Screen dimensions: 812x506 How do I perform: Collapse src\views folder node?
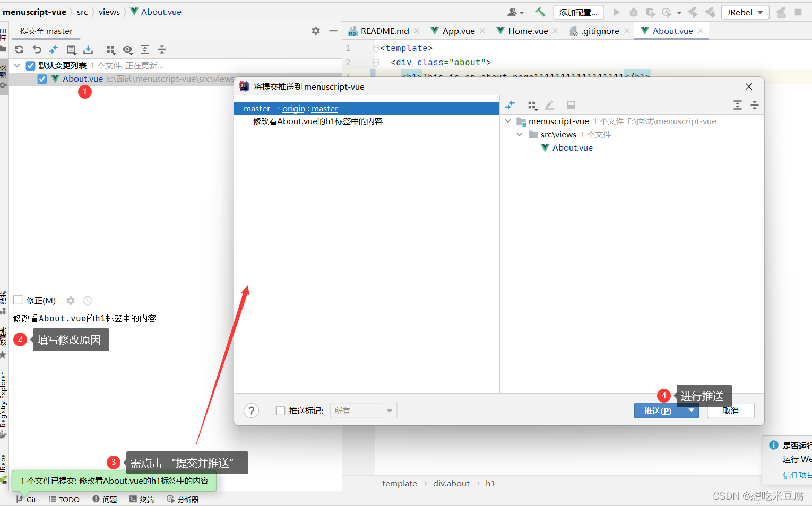click(x=520, y=135)
